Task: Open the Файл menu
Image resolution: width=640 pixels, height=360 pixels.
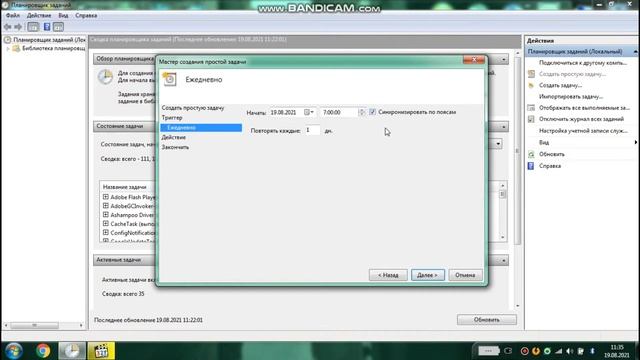Action: coord(13,16)
